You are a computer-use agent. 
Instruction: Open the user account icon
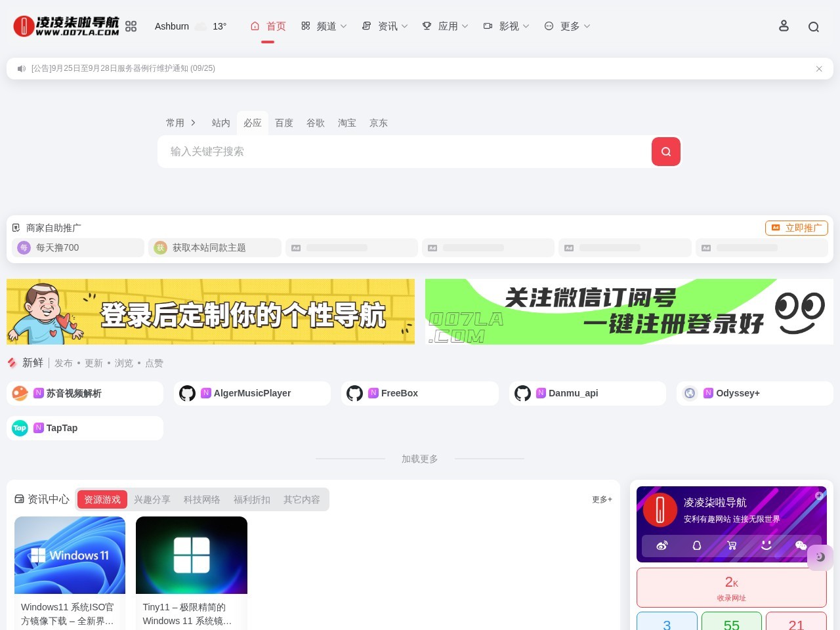pos(784,26)
